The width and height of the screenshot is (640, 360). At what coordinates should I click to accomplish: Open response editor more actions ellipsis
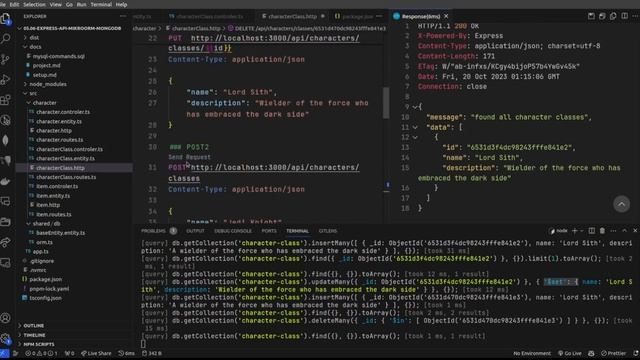(x=635, y=16)
